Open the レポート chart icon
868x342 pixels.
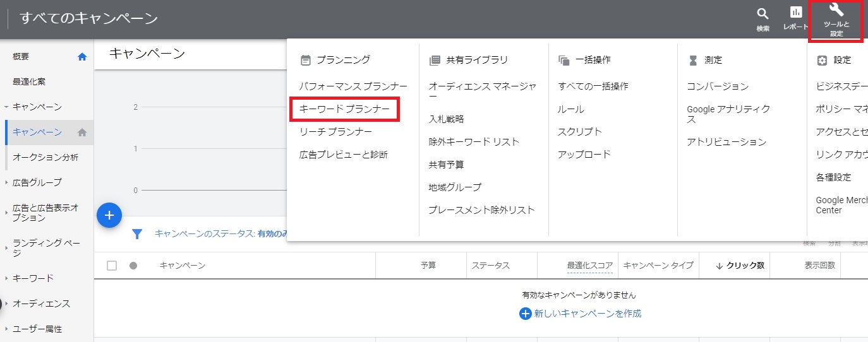pos(796,13)
